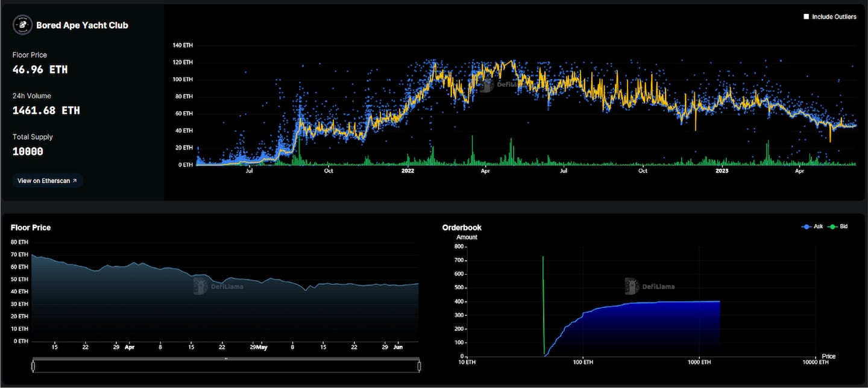Click the 24h Volume label
Image resolution: width=868 pixels, height=388 pixels.
point(32,96)
